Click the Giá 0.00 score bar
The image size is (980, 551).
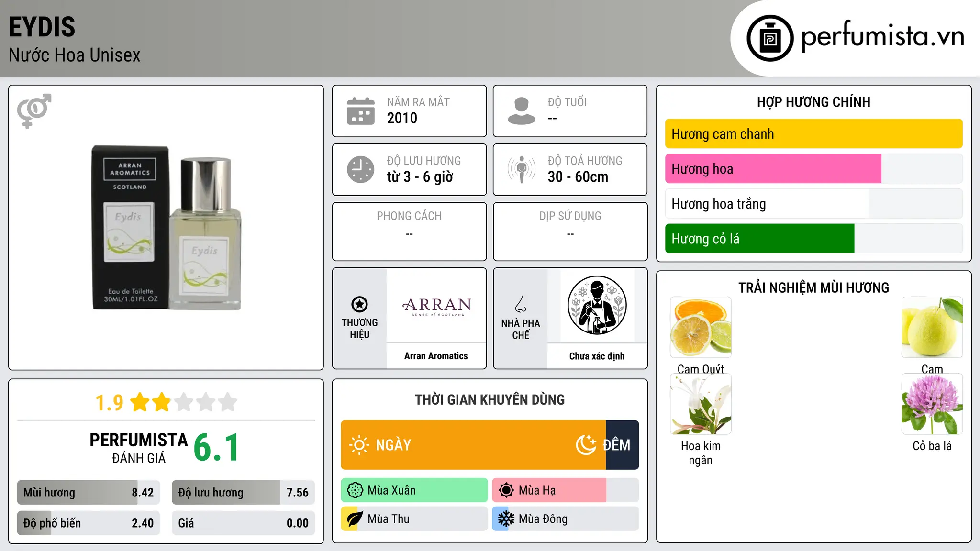click(x=244, y=523)
